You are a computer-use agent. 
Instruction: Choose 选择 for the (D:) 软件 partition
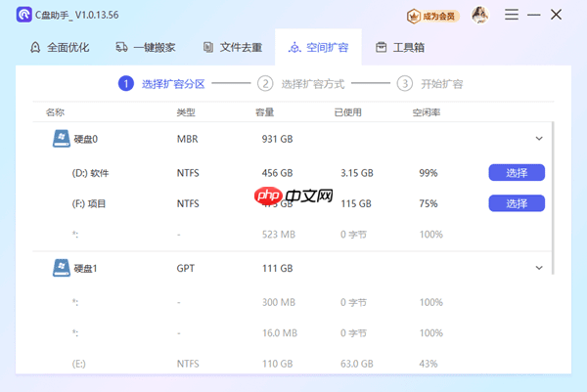point(517,172)
